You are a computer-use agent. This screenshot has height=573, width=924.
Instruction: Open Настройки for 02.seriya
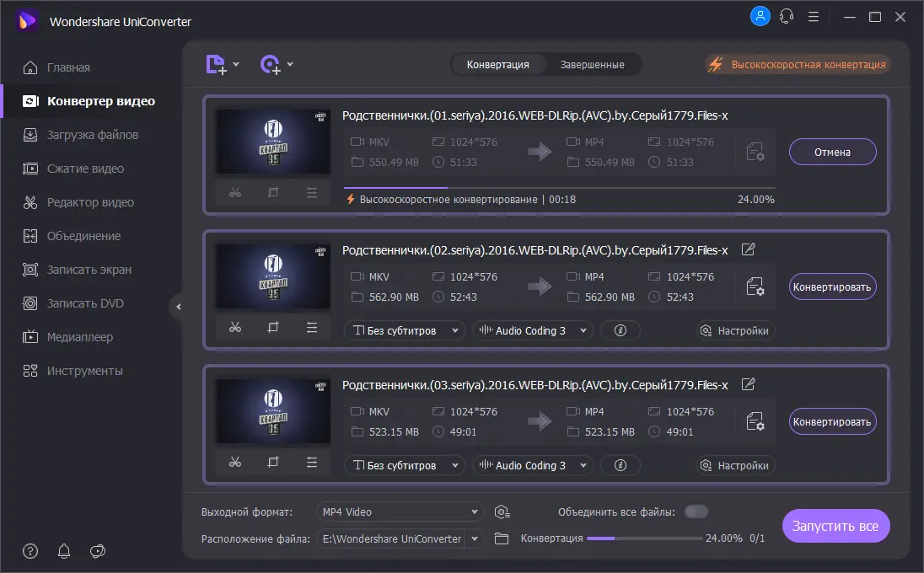[734, 330]
